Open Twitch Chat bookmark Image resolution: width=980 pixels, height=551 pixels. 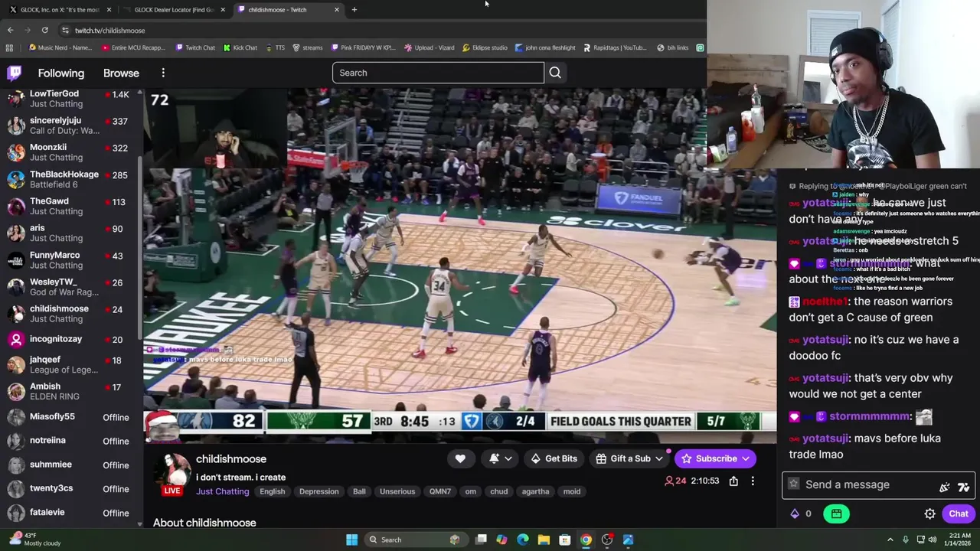click(x=194, y=47)
